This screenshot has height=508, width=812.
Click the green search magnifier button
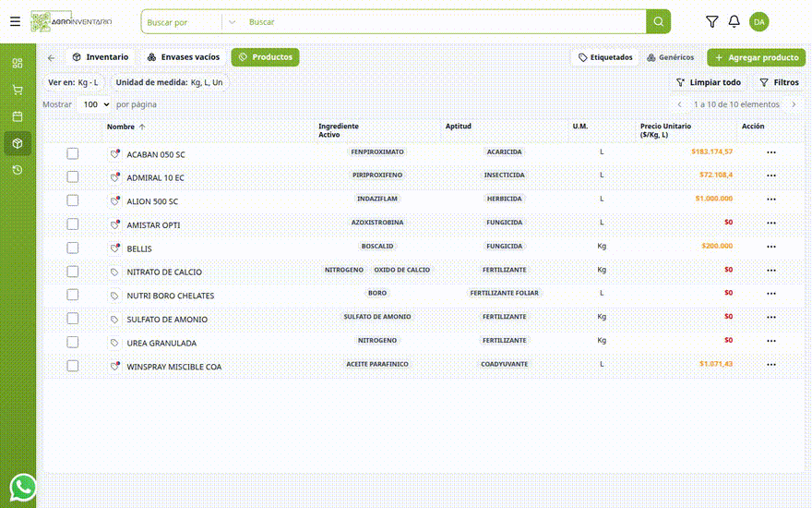(x=658, y=22)
